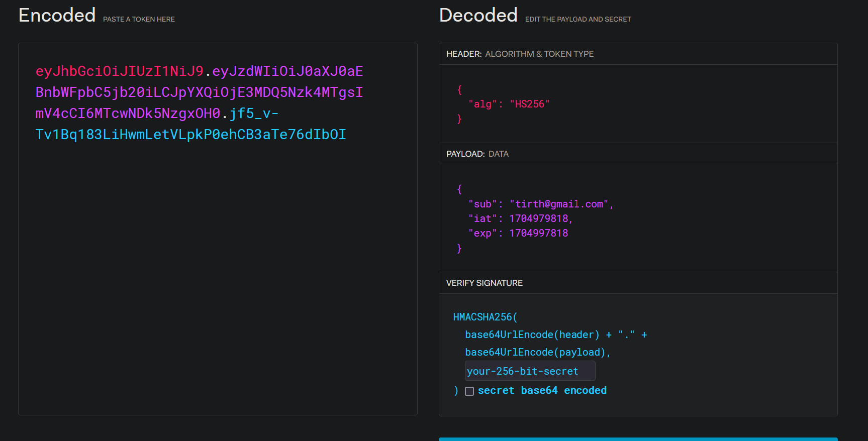Click the base64UrlEncode(payload) line
The width and height of the screenshot is (868, 441).
[538, 352]
